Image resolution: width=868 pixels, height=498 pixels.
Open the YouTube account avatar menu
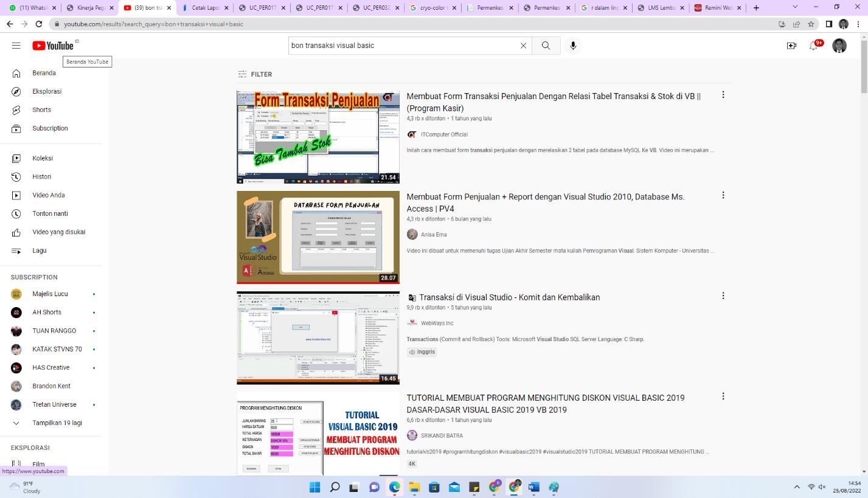click(839, 46)
